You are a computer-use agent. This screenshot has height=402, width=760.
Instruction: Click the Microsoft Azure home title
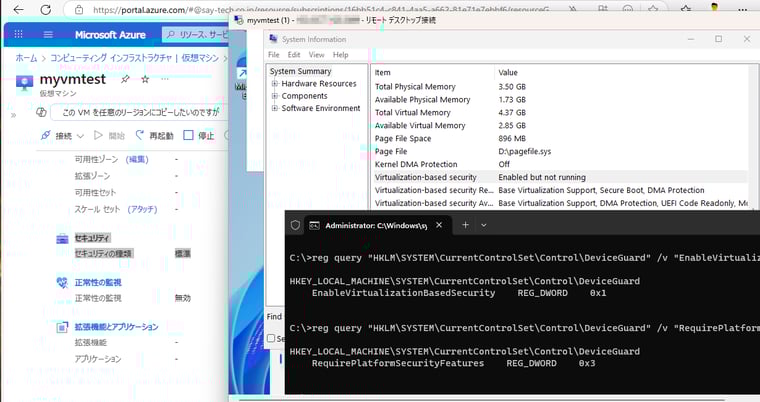[110, 34]
